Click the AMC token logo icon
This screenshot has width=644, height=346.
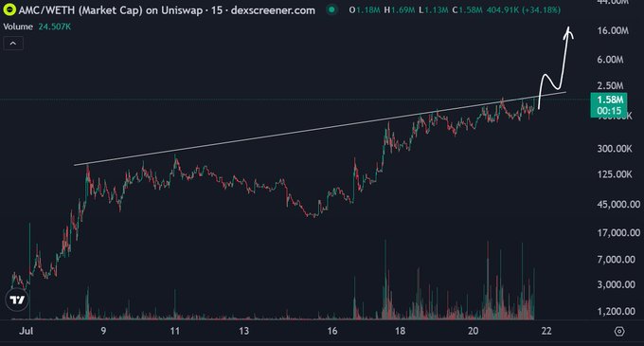click(x=9, y=9)
